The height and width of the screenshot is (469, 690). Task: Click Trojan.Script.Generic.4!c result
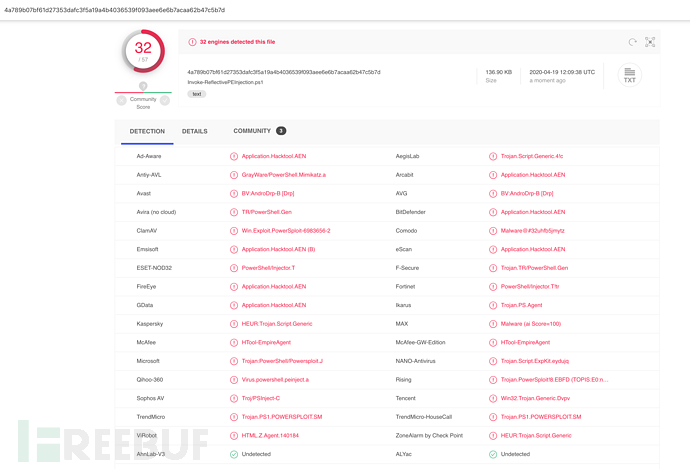click(x=532, y=156)
